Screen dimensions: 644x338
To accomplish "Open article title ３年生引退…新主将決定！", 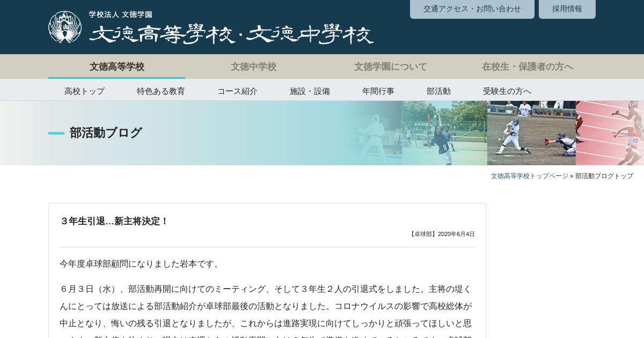I will pos(114,221).
